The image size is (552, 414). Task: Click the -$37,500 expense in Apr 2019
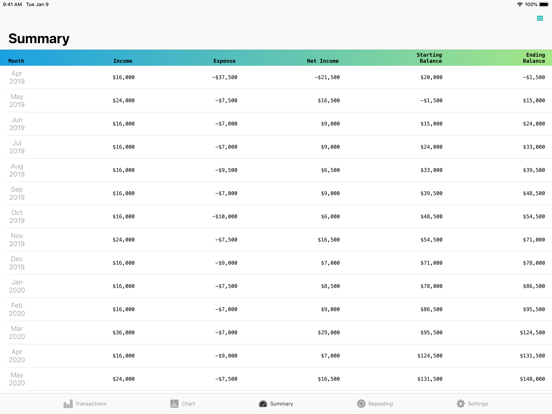[x=225, y=77]
